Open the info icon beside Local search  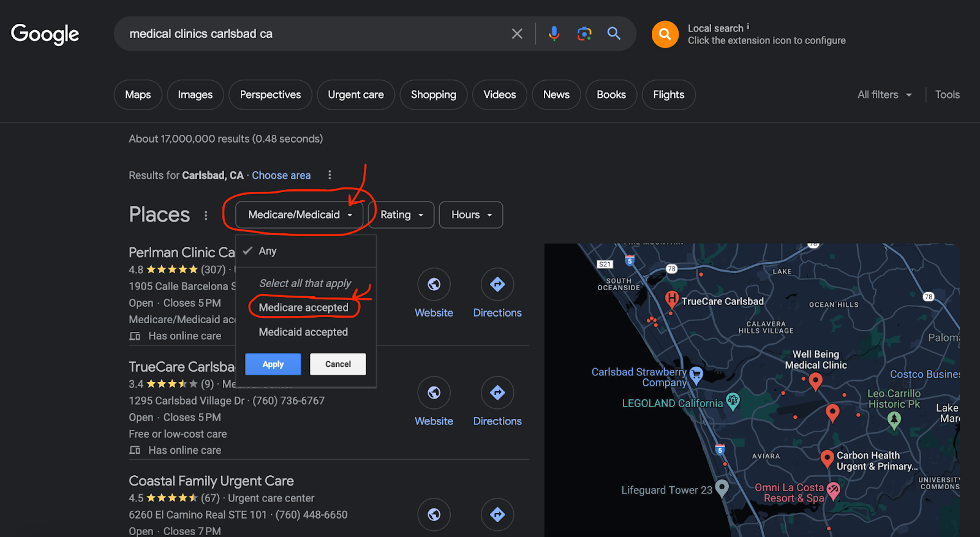pos(748,27)
